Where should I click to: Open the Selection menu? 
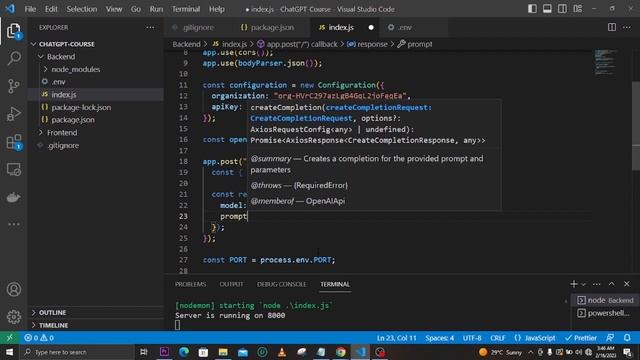coord(82,9)
